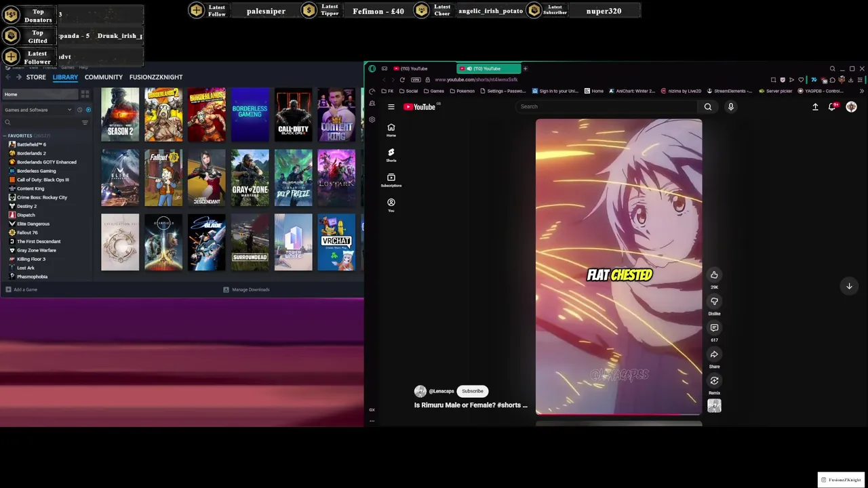Open FUSIONZZKNIGHT profile tab in Steam
868x488 pixels.
click(x=156, y=77)
